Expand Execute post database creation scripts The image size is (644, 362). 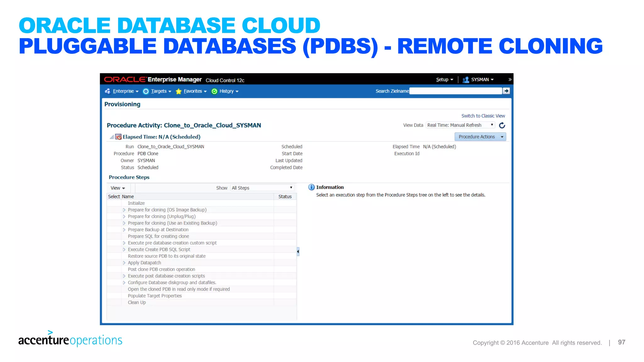[x=124, y=276]
